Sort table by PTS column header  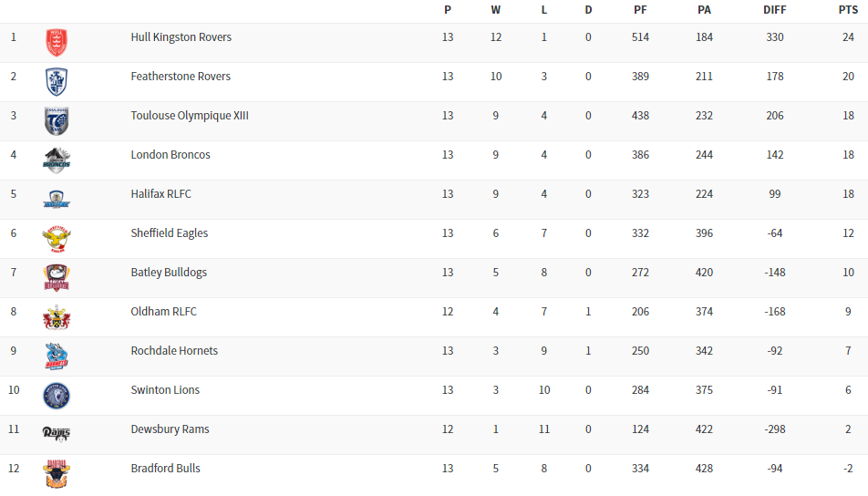(848, 10)
